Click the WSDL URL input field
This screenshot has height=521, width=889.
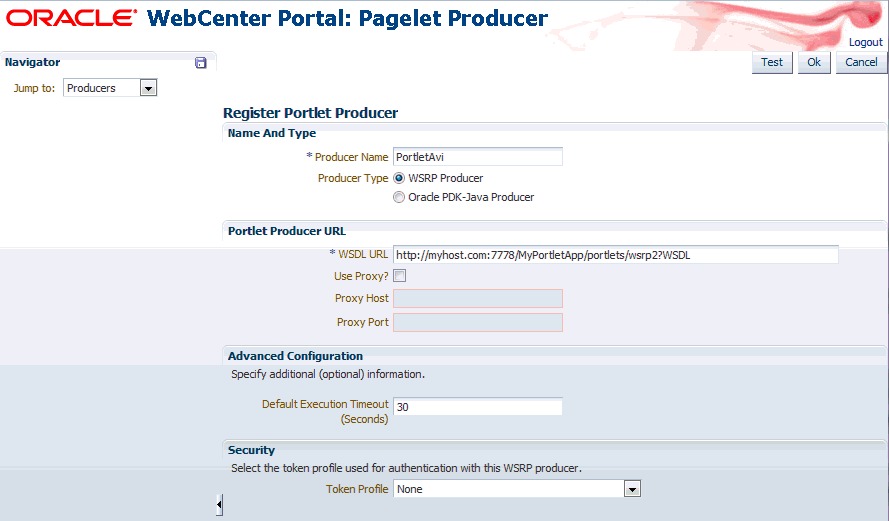[616, 255]
